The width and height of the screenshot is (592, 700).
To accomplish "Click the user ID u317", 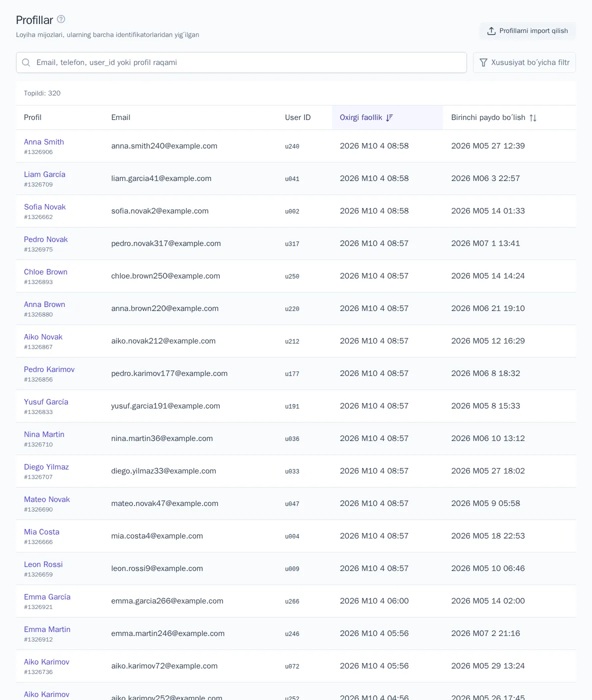I will click(x=292, y=244).
